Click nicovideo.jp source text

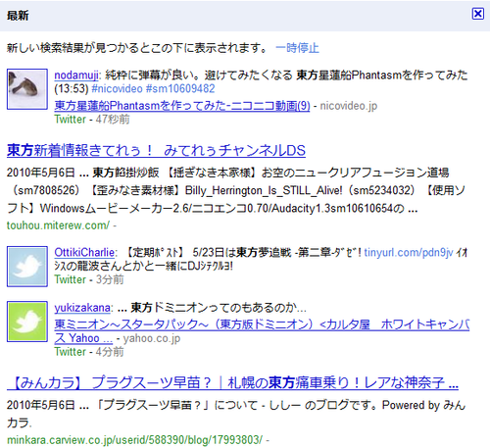[349, 106]
